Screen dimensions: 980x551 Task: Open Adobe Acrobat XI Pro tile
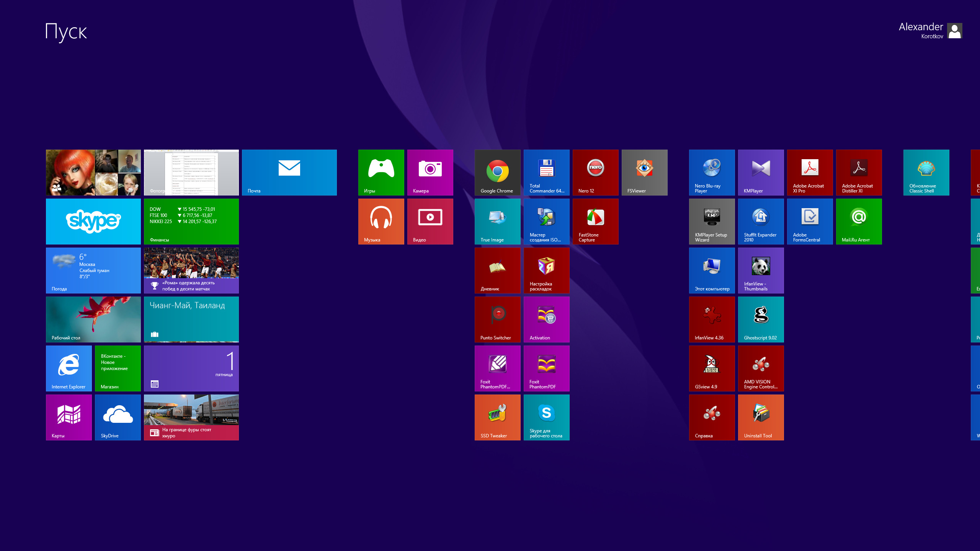pyautogui.click(x=810, y=172)
